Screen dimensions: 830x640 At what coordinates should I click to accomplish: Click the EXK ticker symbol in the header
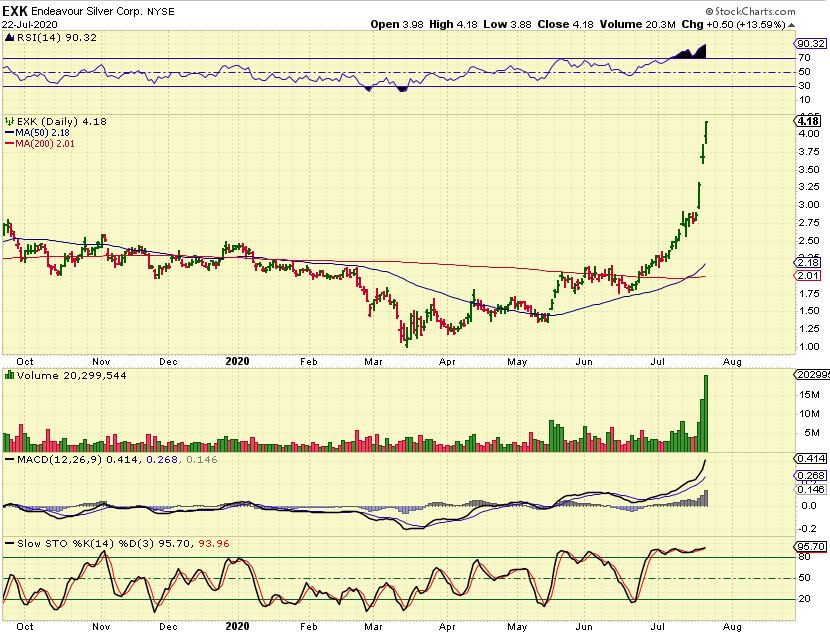[14, 11]
